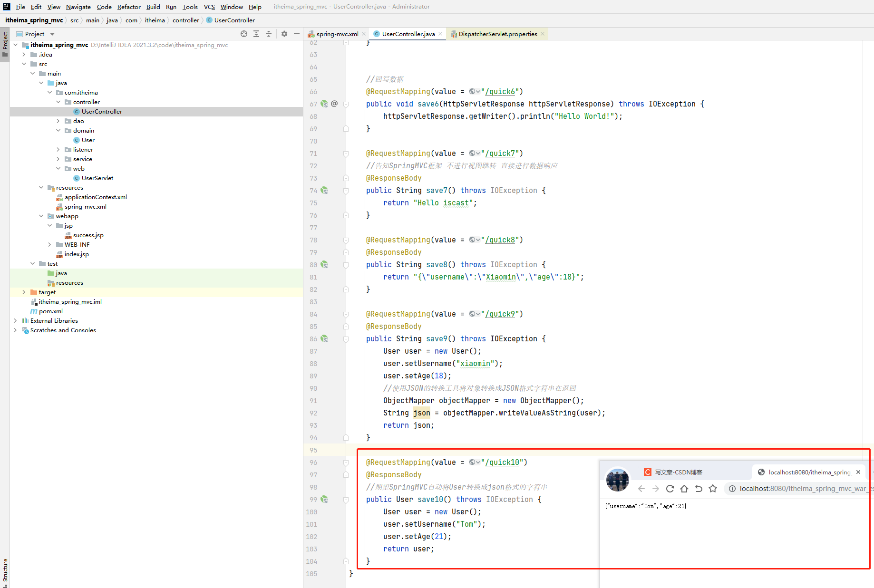Open the Refactor menu
Viewport: 874px width, 588px height.
(129, 7)
